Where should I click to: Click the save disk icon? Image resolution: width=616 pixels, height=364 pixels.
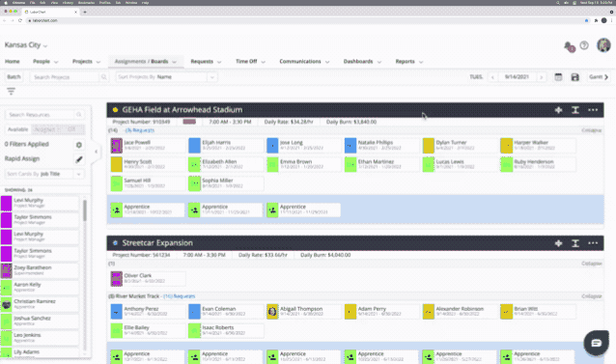(575, 77)
